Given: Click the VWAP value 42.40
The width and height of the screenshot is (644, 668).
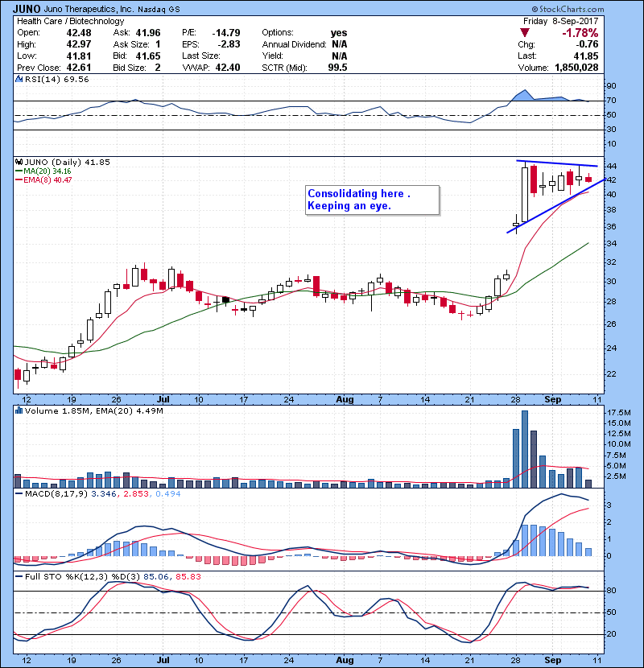Looking at the screenshot, I should (228, 68).
